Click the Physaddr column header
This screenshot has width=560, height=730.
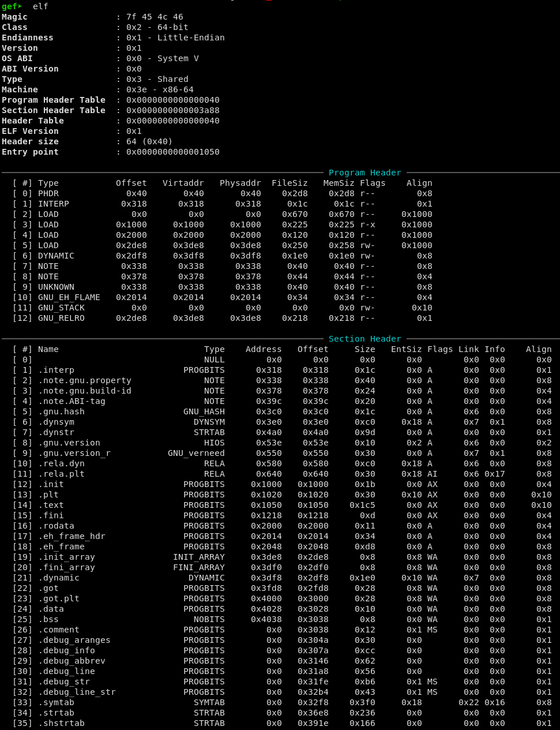240,183
